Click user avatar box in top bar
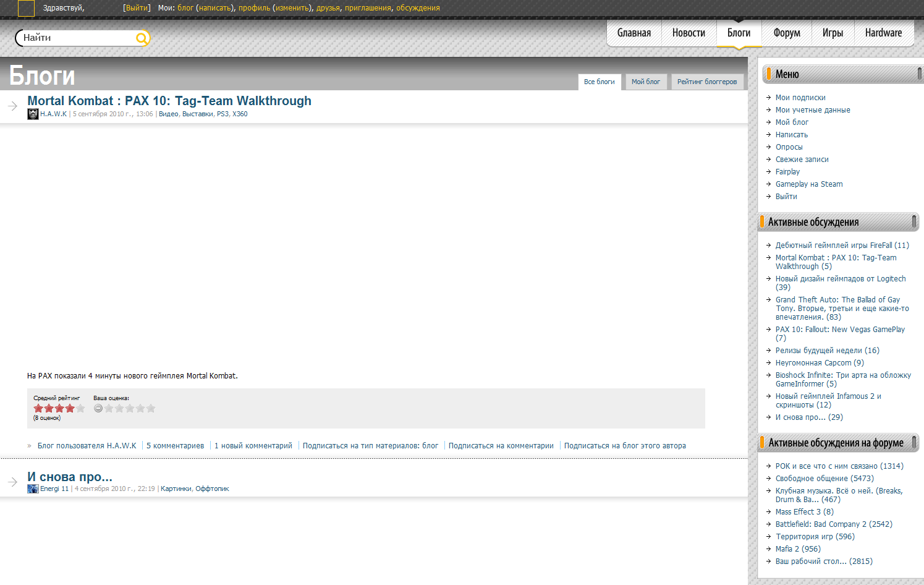This screenshot has height=585, width=924. (x=26, y=8)
